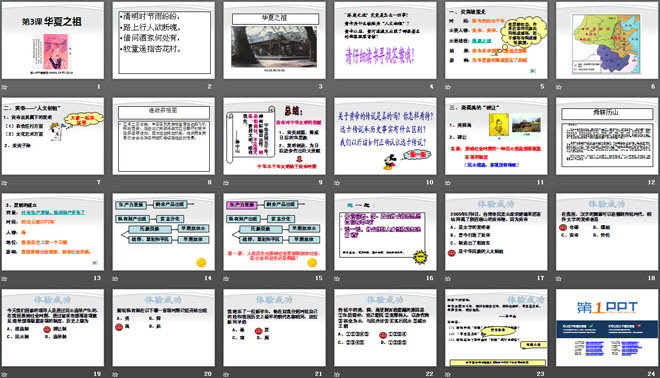Click the animation star icon beneath slide 6
Viewport: 660px width, 378px height.
pos(559,87)
